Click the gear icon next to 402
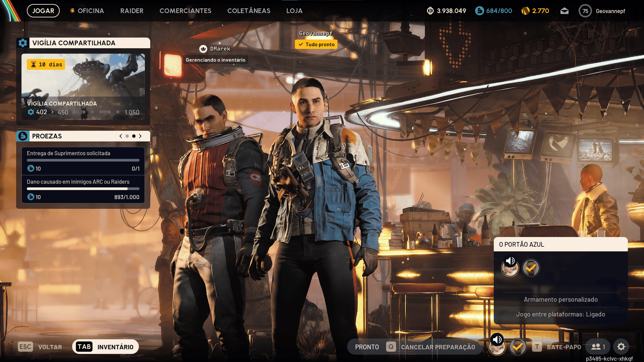 31,112
